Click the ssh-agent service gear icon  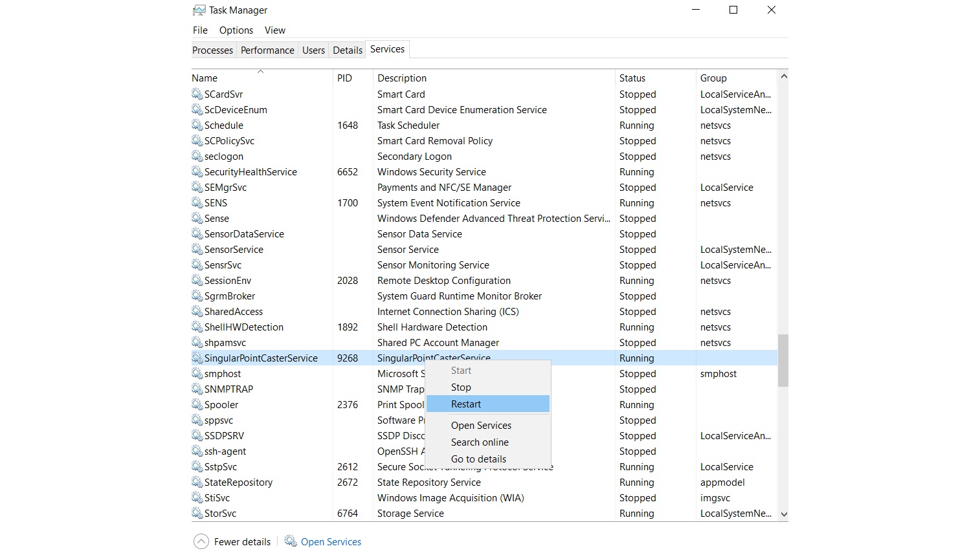pos(197,451)
